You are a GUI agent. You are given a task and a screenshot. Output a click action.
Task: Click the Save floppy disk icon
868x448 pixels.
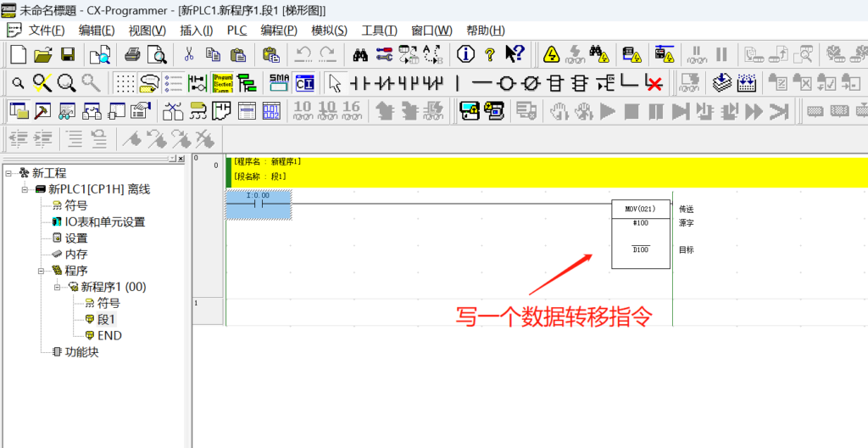tap(68, 54)
